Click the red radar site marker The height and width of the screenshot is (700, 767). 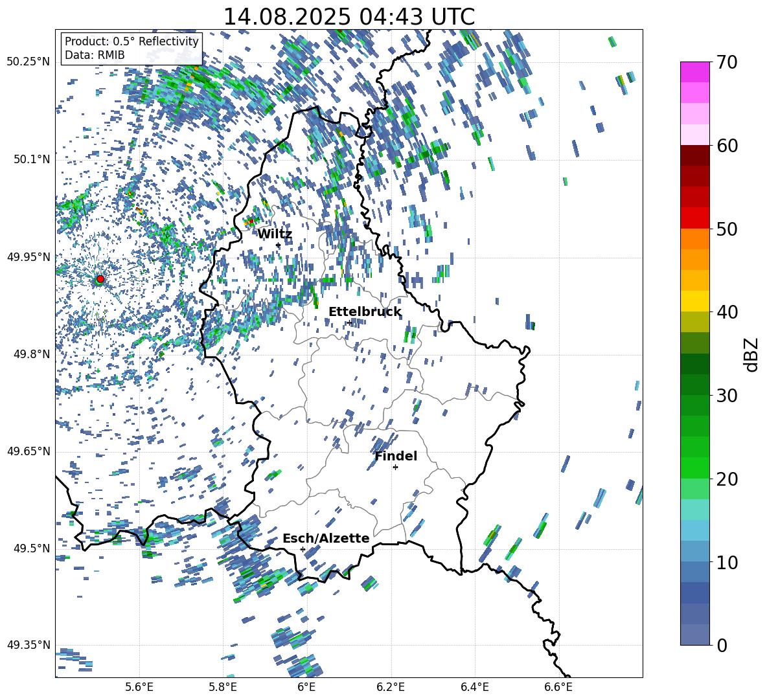tap(100, 279)
